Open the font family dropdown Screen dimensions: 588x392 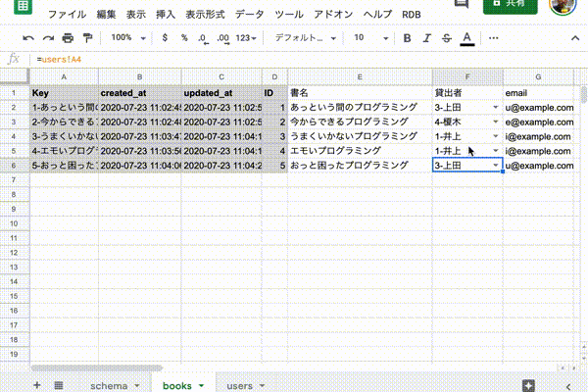click(305, 38)
